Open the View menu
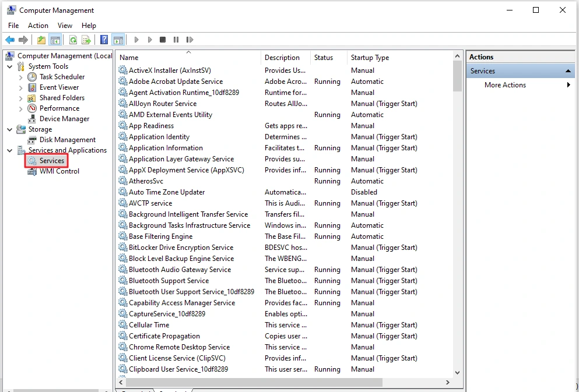This screenshot has height=392, width=579. [65, 26]
